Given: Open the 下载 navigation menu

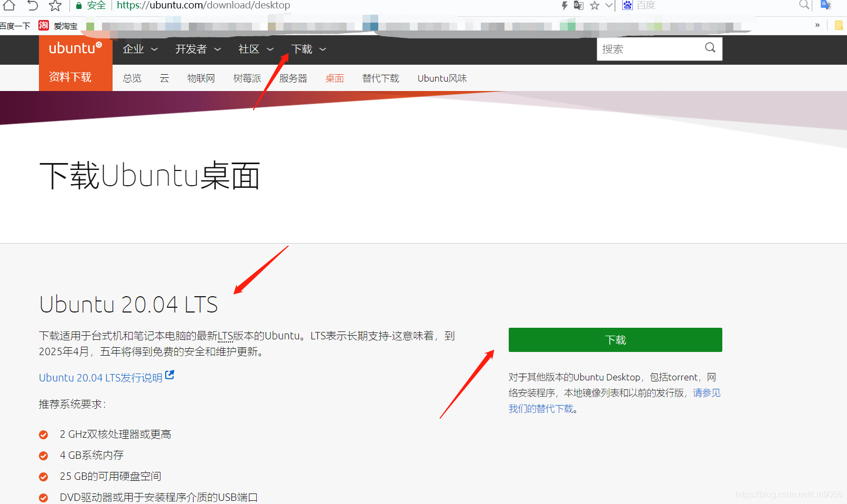Looking at the screenshot, I should pyautogui.click(x=302, y=49).
